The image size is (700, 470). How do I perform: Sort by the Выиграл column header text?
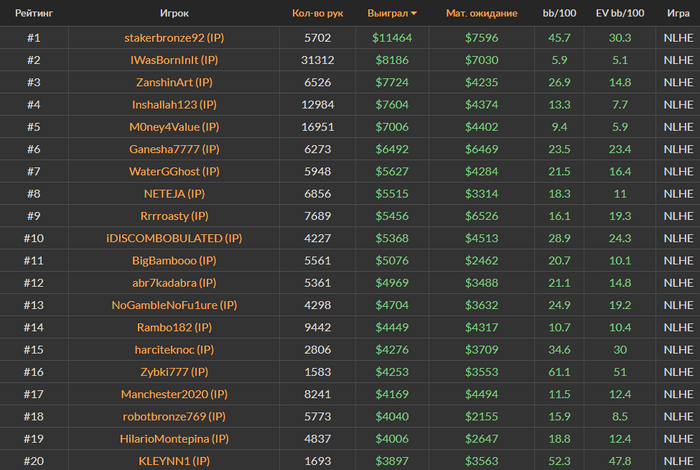388,14
